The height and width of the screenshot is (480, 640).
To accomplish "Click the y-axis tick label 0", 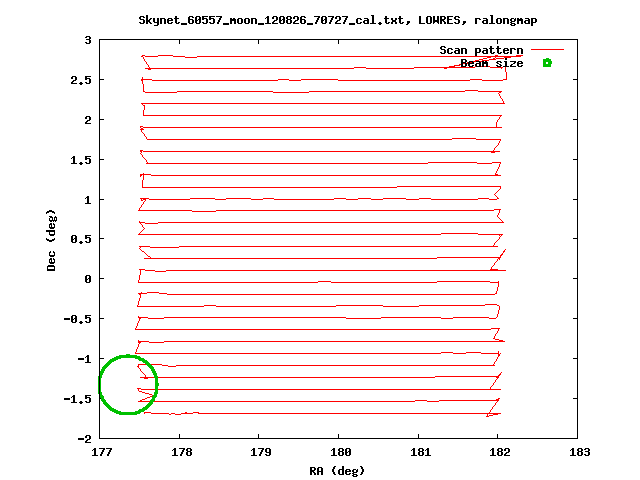I will click(x=88, y=279).
